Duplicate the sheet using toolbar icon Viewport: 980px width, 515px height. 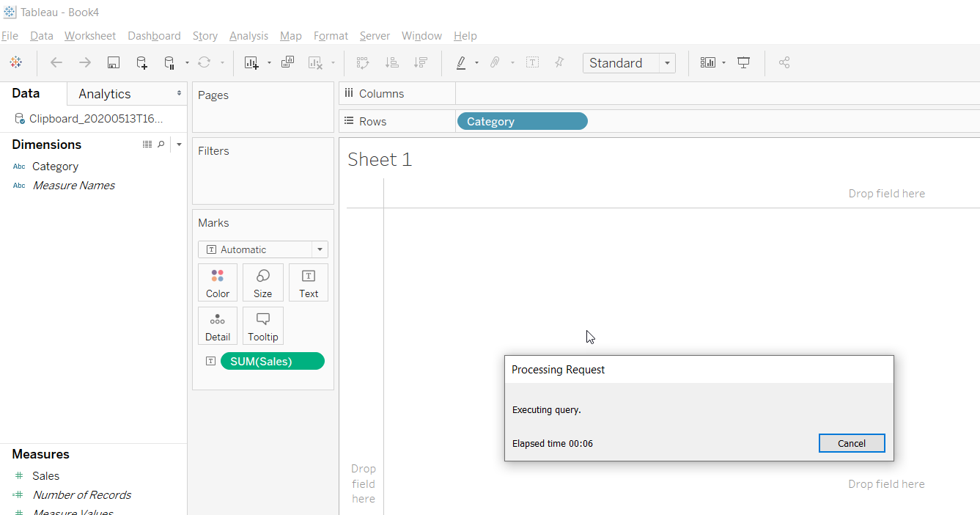click(x=288, y=63)
